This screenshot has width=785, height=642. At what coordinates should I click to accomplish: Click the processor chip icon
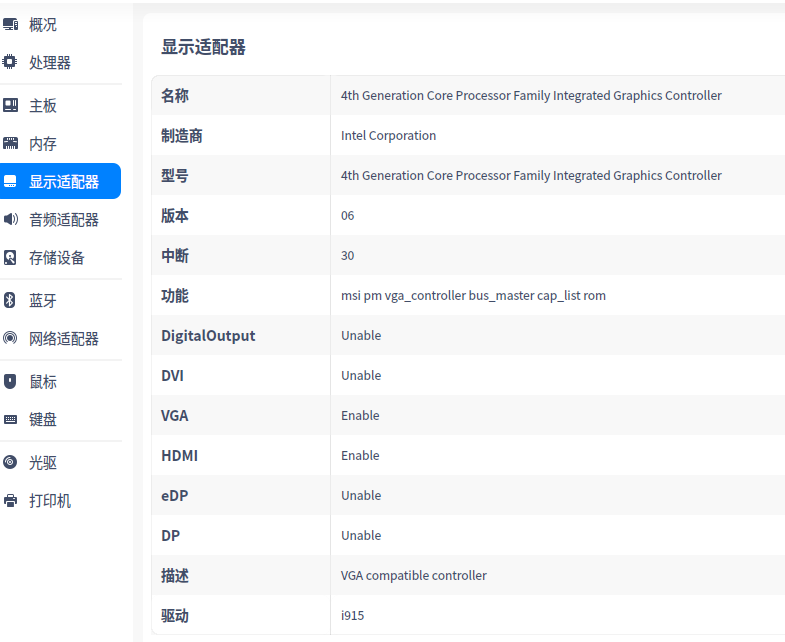click(10, 62)
